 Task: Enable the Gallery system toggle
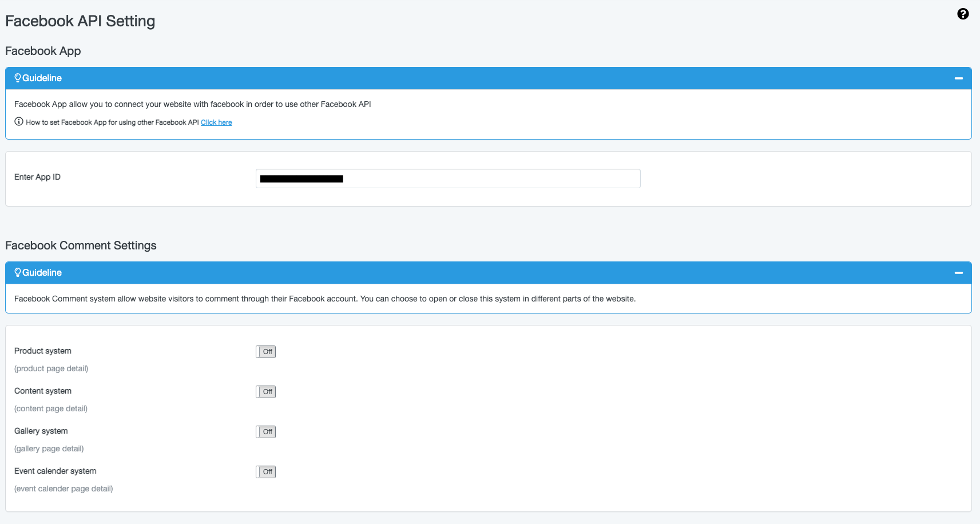coord(265,431)
